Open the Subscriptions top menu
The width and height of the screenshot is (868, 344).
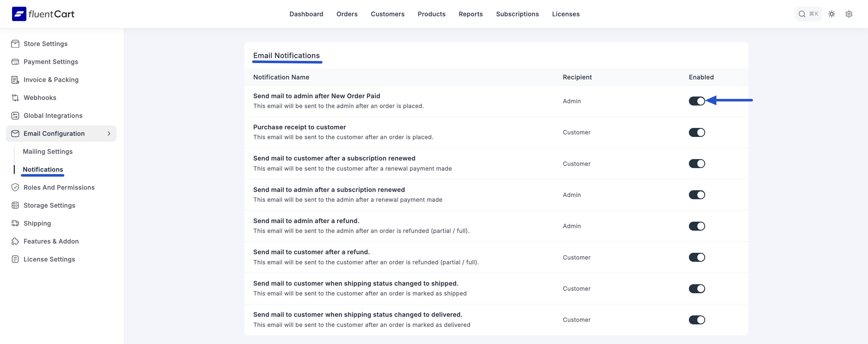[x=517, y=14]
